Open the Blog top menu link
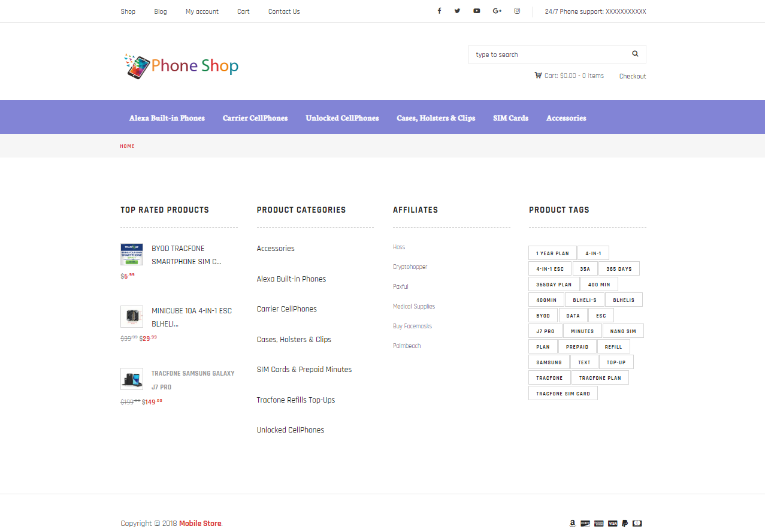This screenshot has width=765, height=532. click(161, 11)
